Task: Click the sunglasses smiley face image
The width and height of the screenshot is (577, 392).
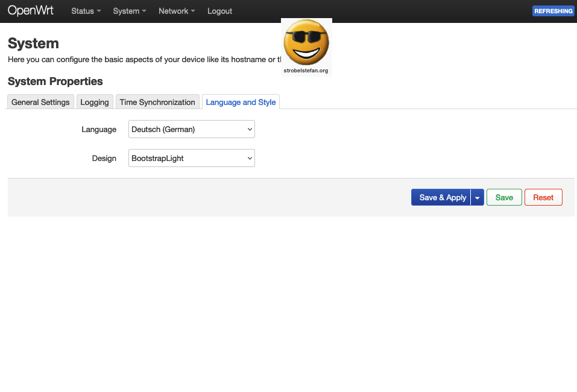Action: (306, 42)
